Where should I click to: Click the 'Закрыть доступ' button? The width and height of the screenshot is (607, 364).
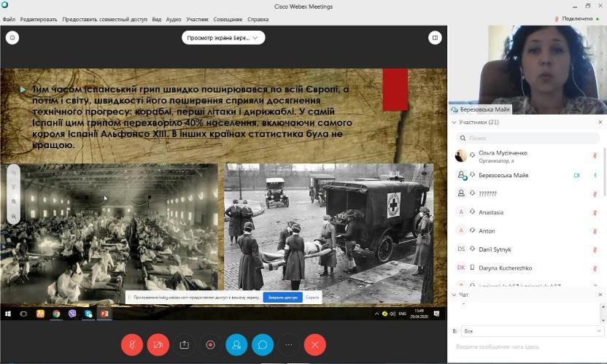point(282,298)
